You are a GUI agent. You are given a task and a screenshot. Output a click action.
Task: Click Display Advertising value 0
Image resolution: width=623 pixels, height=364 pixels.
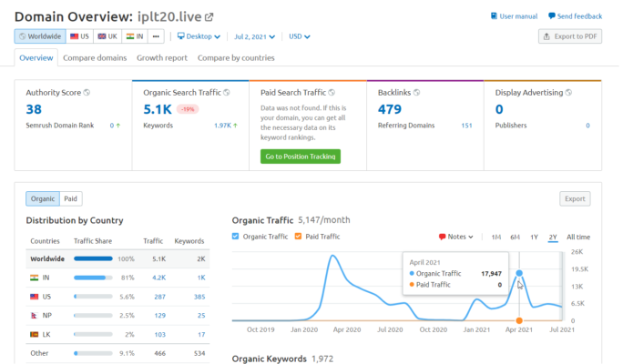click(x=499, y=109)
